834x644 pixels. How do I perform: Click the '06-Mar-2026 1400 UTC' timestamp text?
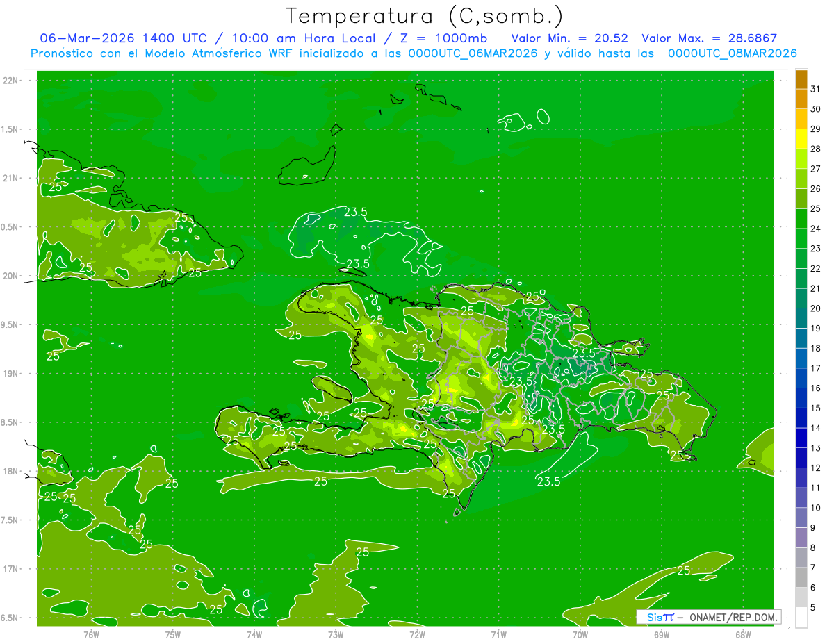coord(123,38)
